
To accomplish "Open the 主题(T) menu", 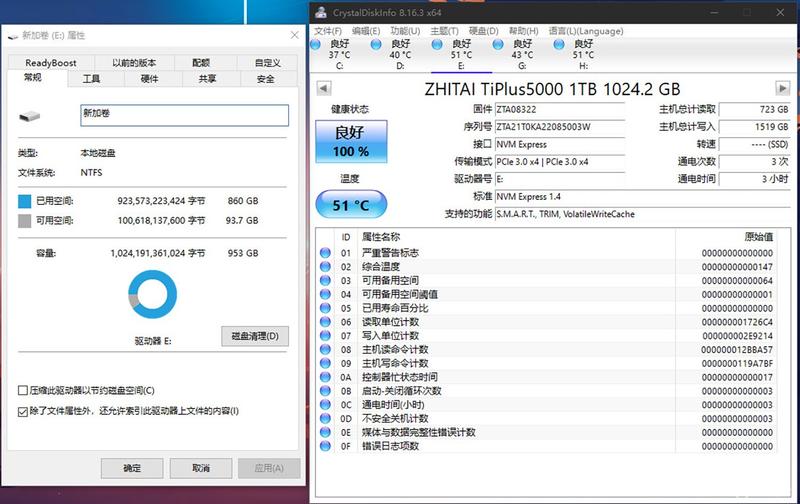I will 444,31.
